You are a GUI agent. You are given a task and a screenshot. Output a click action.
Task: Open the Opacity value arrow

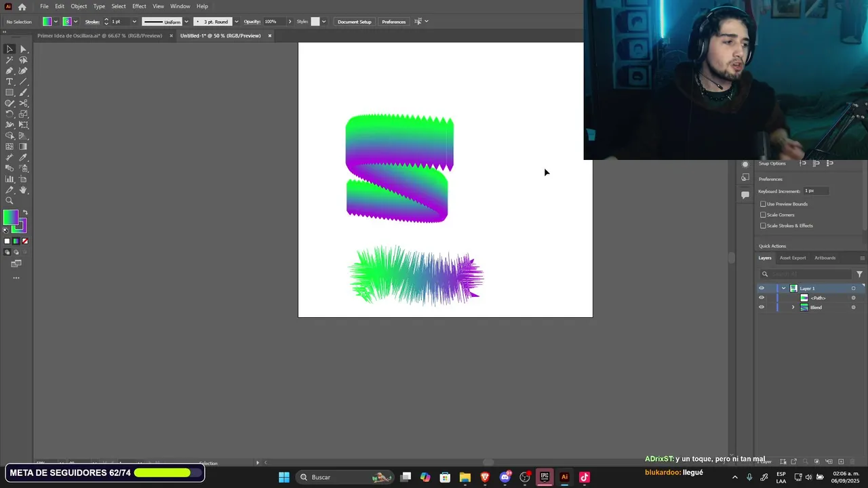click(x=290, y=22)
